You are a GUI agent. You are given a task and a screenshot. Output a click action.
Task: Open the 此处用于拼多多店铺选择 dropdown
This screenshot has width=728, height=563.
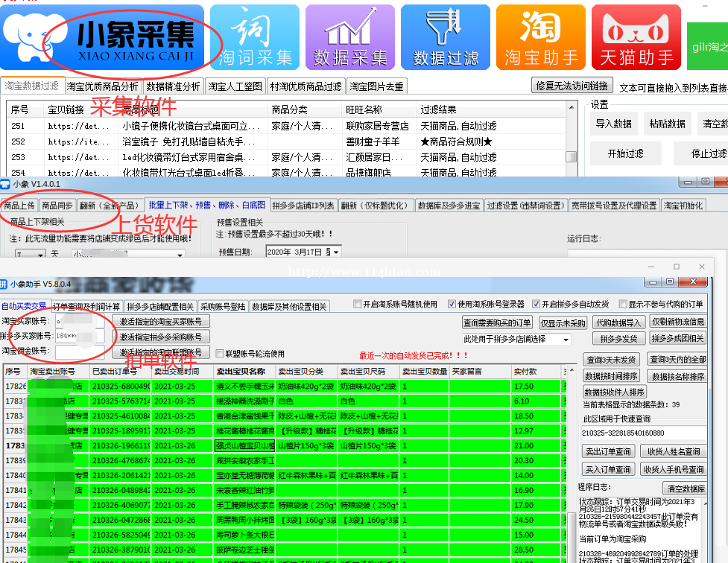[566, 340]
